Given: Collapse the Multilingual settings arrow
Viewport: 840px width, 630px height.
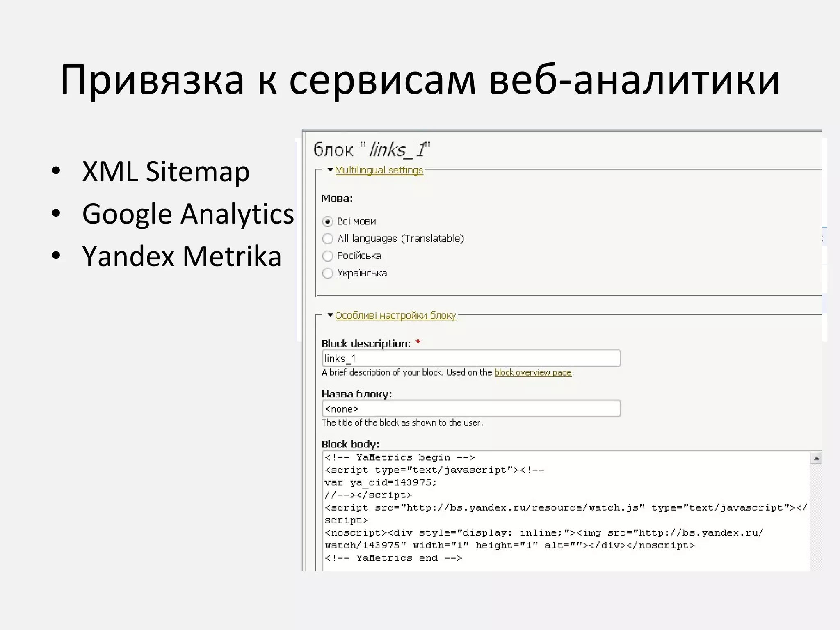Looking at the screenshot, I should pyautogui.click(x=330, y=169).
